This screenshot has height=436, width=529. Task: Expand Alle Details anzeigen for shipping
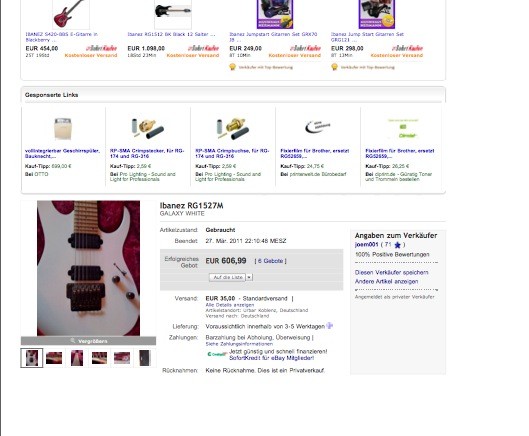click(x=230, y=305)
